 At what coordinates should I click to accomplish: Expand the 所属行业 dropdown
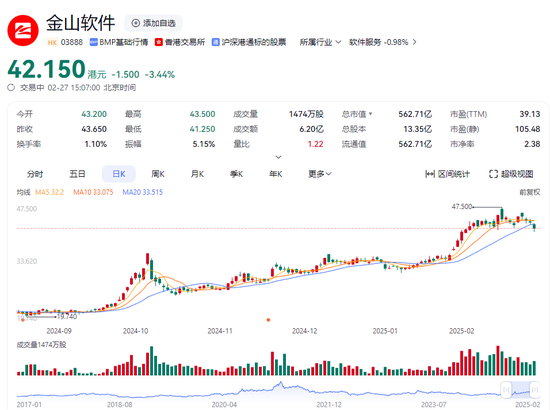pos(320,42)
